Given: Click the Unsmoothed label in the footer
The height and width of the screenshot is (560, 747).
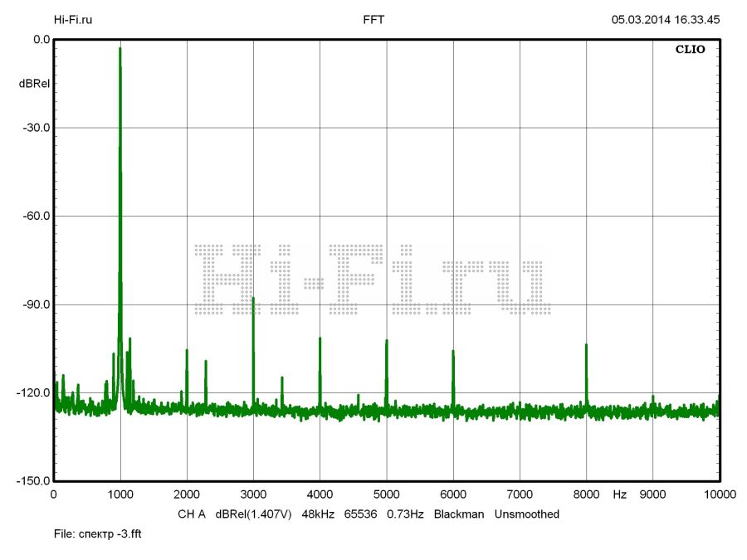Looking at the screenshot, I should (x=527, y=514).
